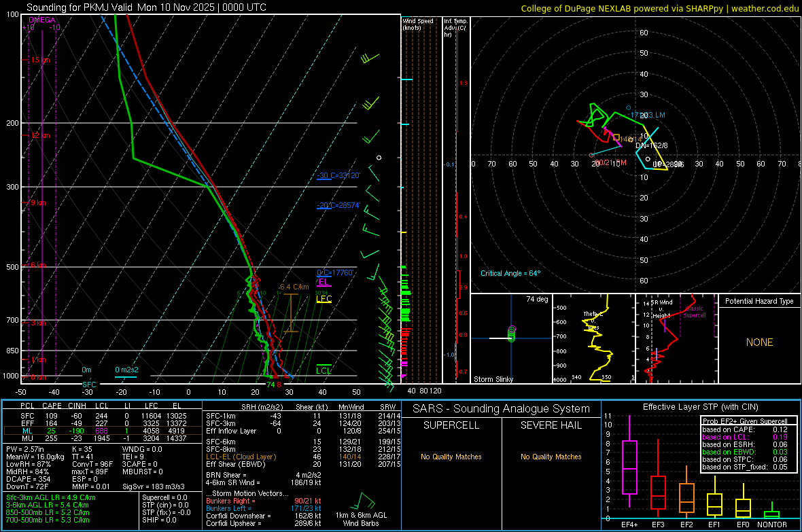Image resolution: width=802 pixels, height=532 pixels.
Task: Click the 90/21 RM hodograph label
Action: pos(610,162)
